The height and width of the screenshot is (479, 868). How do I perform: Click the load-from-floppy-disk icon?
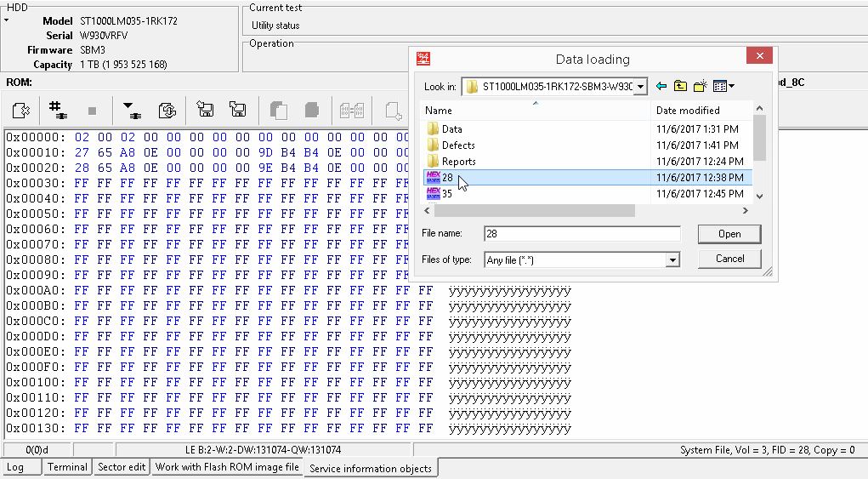coord(205,109)
